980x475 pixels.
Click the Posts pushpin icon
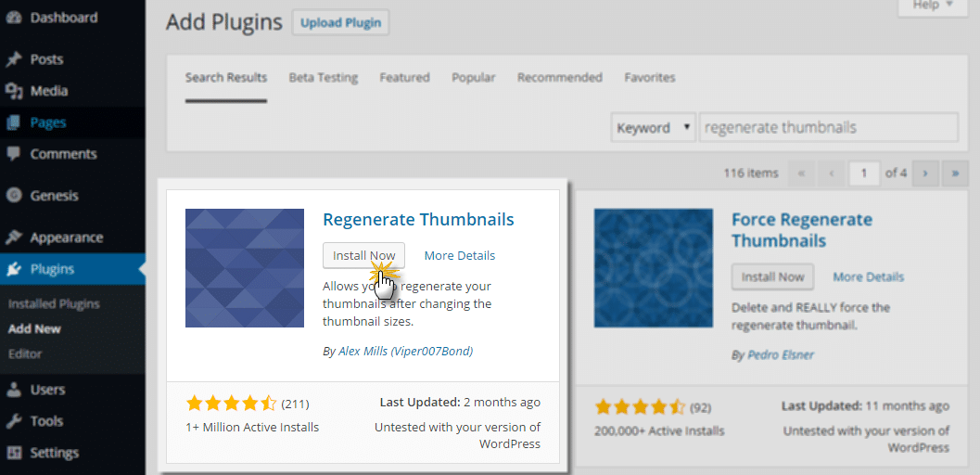click(13, 60)
